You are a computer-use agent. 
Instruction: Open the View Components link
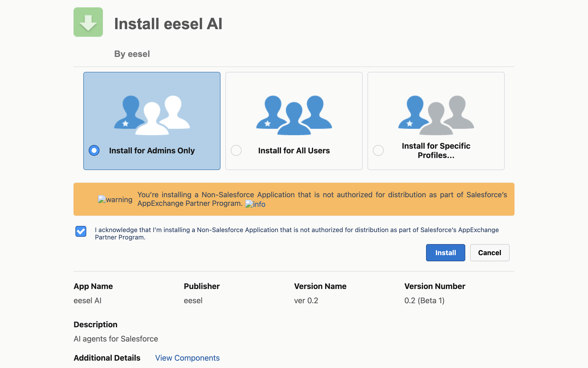[187, 358]
